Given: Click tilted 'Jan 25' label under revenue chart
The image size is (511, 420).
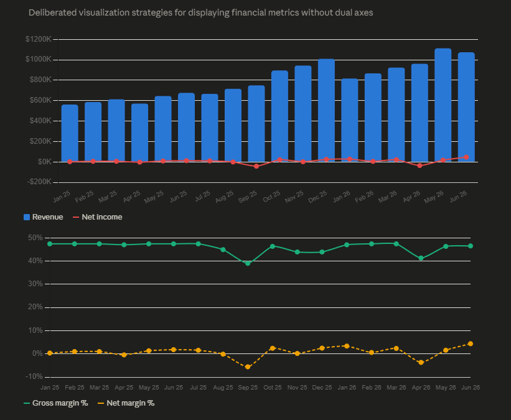Looking at the screenshot, I should [x=62, y=197].
